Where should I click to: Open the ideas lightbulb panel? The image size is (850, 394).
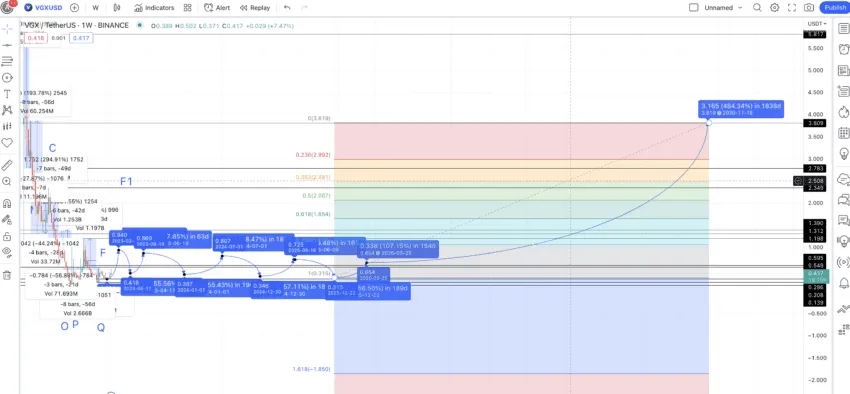coord(843,153)
